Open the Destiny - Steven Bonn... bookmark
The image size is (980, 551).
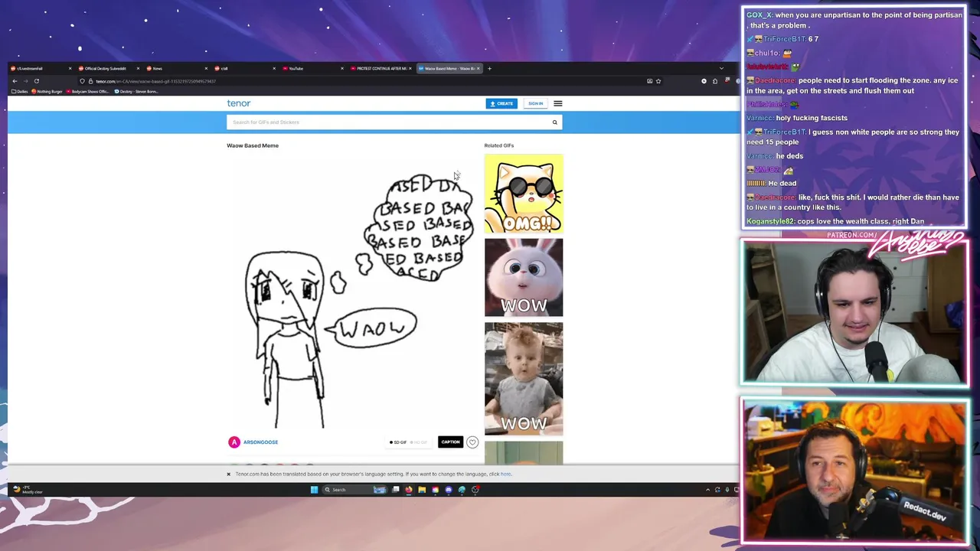tap(136, 92)
